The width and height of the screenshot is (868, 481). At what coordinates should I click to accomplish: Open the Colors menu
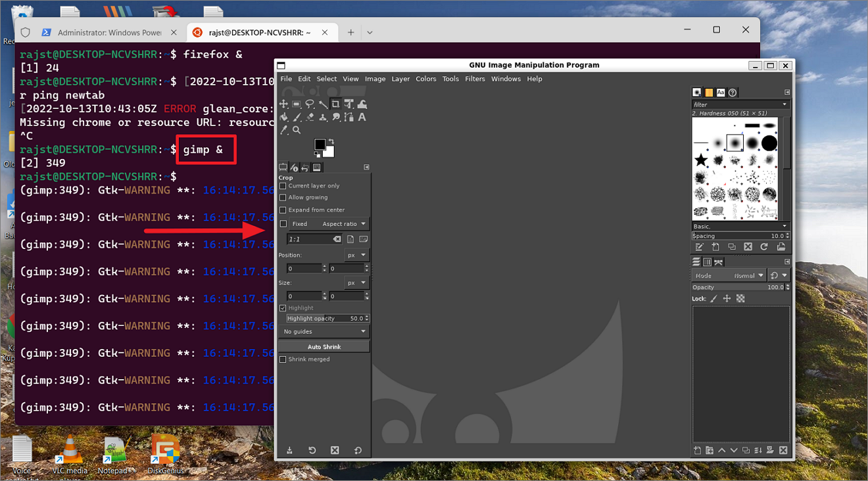[426, 79]
